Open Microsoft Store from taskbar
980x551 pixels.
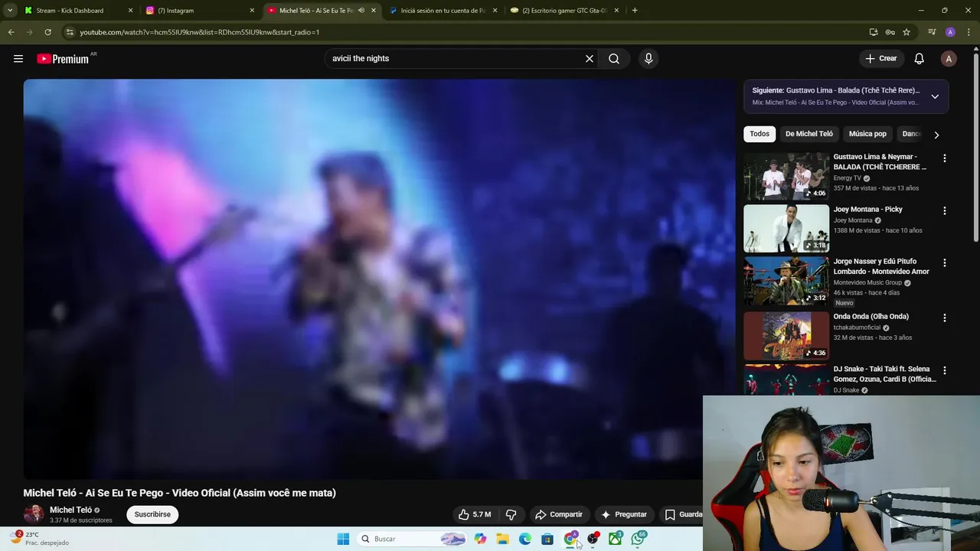[547, 539]
